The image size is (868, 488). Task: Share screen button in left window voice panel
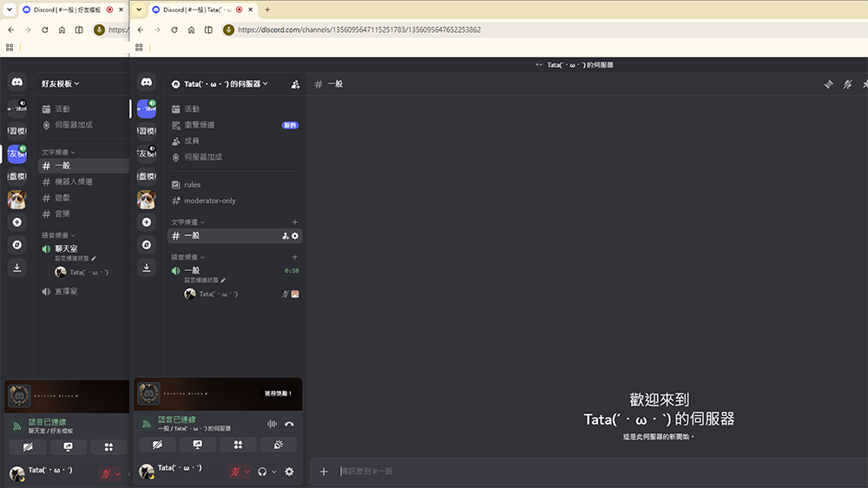pos(68,447)
